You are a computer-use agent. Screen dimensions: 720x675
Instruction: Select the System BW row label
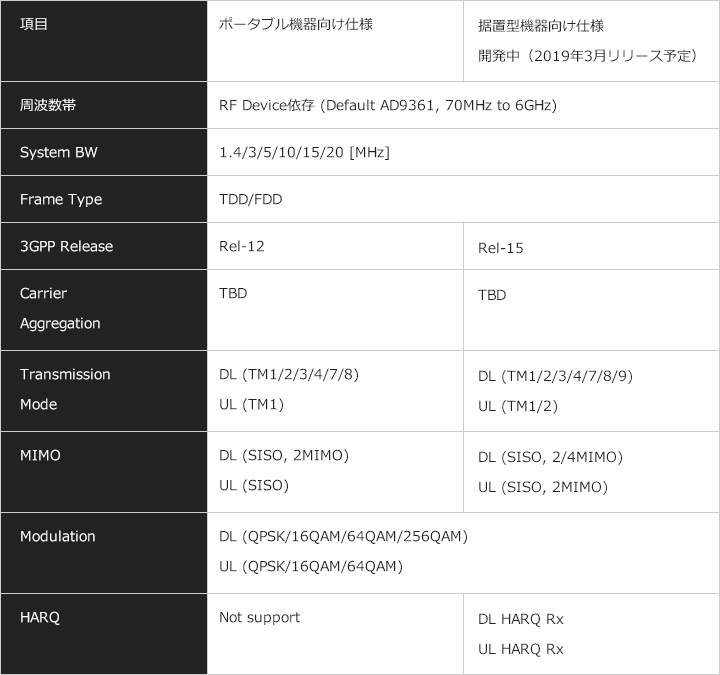click(x=104, y=152)
